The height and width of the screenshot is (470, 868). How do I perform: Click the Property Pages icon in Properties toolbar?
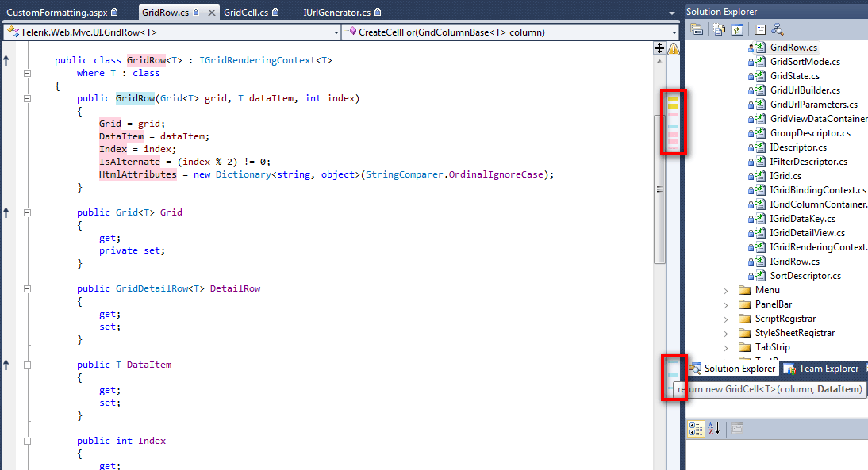click(737, 429)
